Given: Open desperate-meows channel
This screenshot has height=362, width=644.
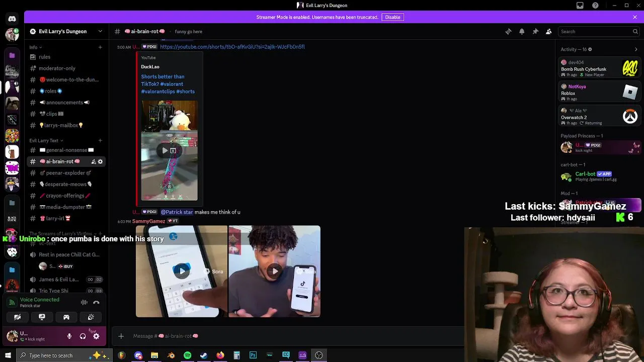Looking at the screenshot, I should [66, 184].
